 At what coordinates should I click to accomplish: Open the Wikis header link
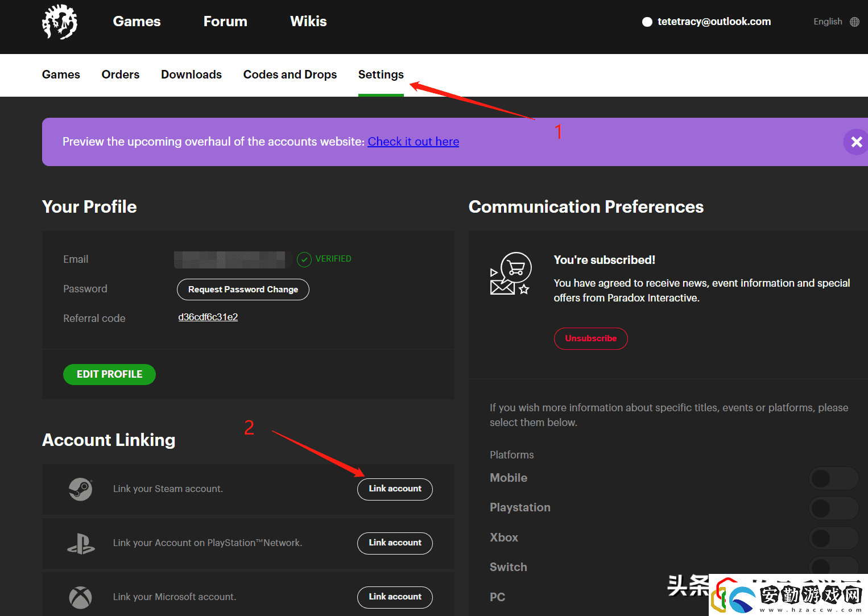[308, 22]
